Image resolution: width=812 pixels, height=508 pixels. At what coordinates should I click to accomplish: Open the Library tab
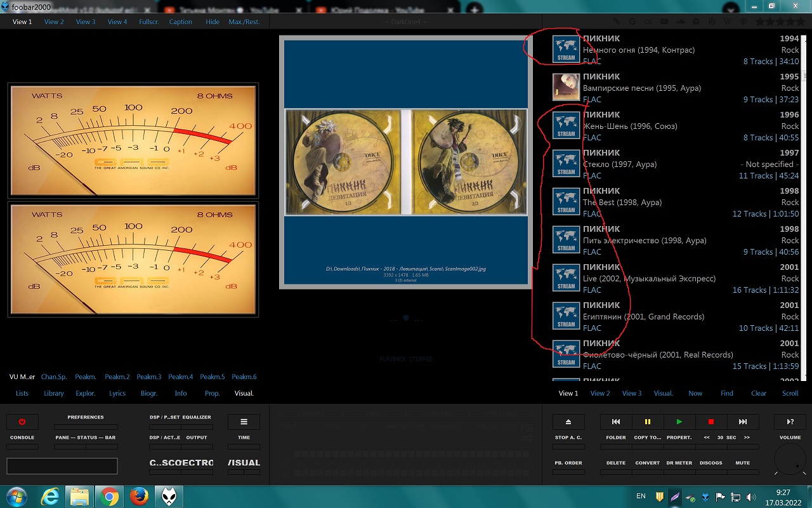(54, 393)
